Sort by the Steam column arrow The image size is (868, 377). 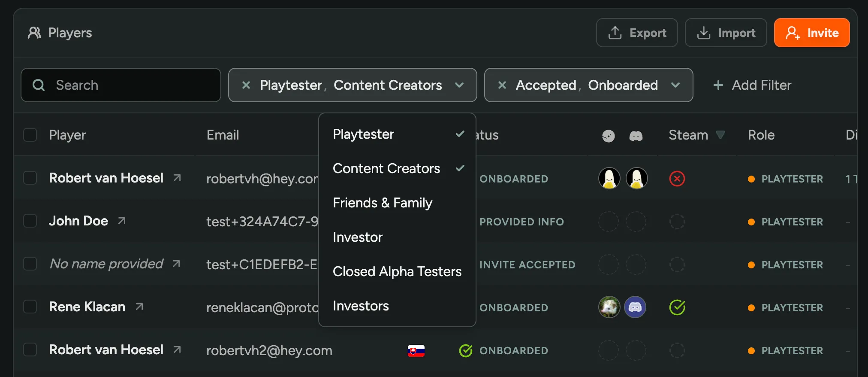point(720,135)
